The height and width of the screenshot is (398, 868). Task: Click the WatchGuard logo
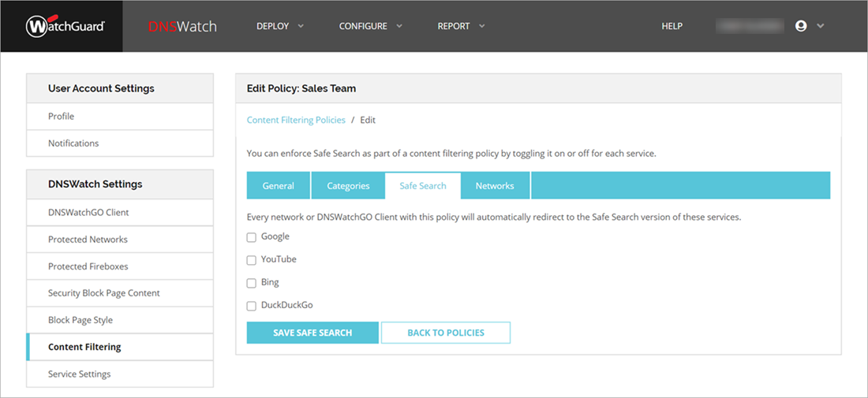pos(65,27)
